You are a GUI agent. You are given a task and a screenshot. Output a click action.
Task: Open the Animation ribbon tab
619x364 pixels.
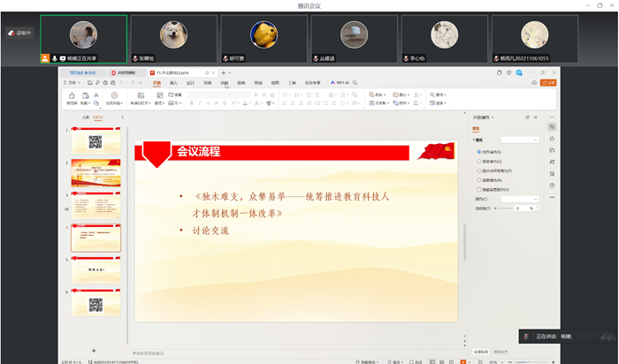[224, 82]
